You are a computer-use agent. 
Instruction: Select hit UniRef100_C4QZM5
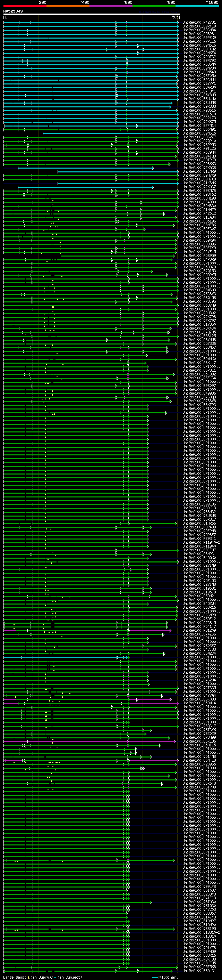[199, 332]
